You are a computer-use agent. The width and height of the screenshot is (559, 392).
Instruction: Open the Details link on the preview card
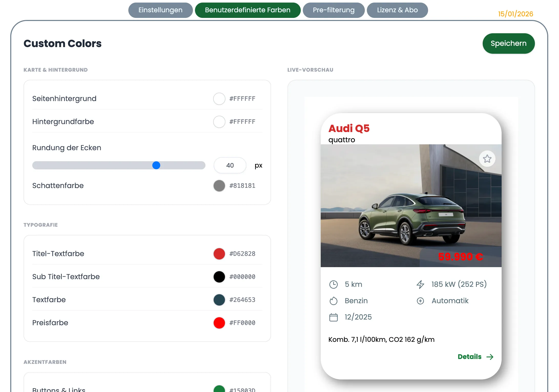pyautogui.click(x=469, y=357)
